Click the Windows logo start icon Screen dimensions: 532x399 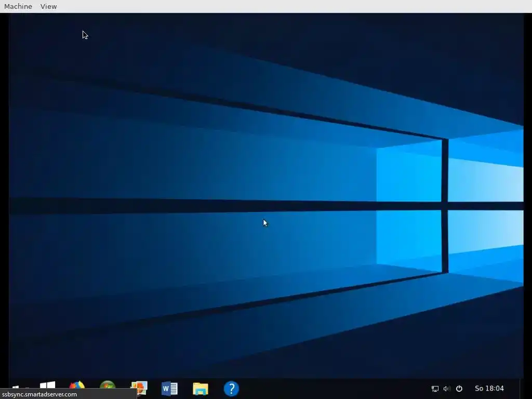tap(47, 385)
